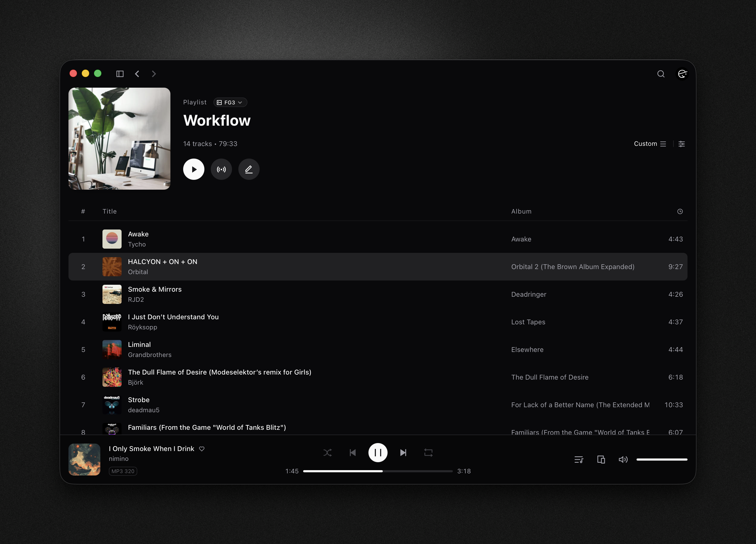Toggle repeat mode

point(428,453)
